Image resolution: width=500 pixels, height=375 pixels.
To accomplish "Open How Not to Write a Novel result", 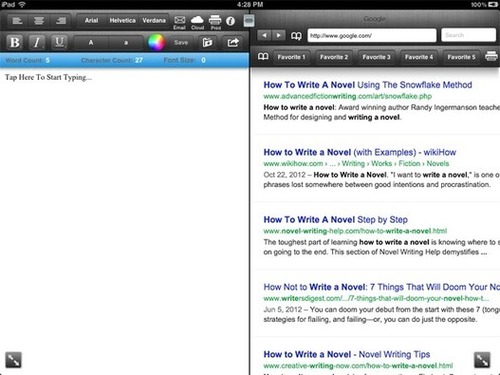I will pos(382,287).
